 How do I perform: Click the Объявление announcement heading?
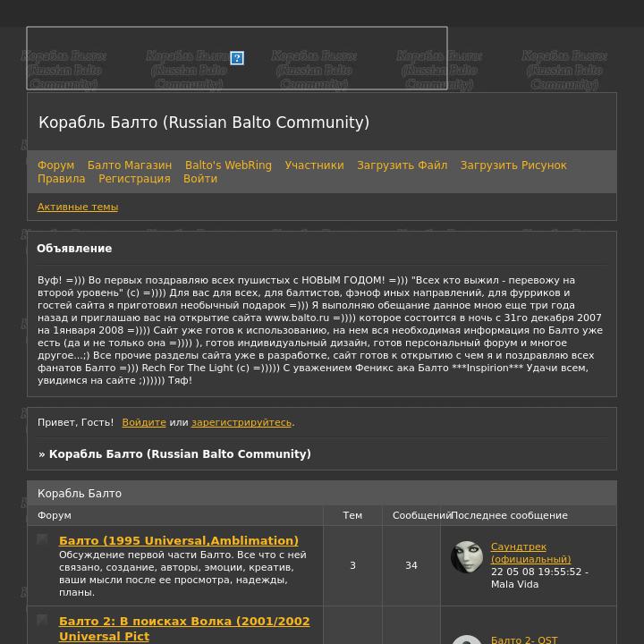74,249
